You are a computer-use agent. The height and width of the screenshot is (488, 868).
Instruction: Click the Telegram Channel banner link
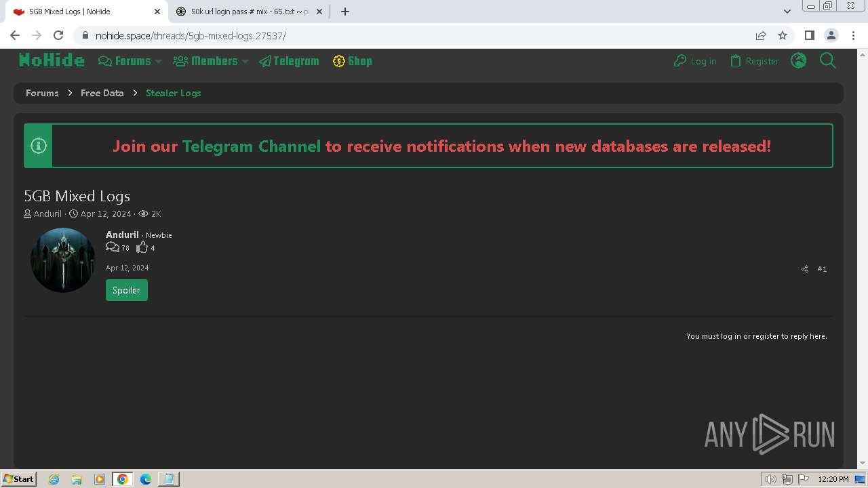pos(252,146)
